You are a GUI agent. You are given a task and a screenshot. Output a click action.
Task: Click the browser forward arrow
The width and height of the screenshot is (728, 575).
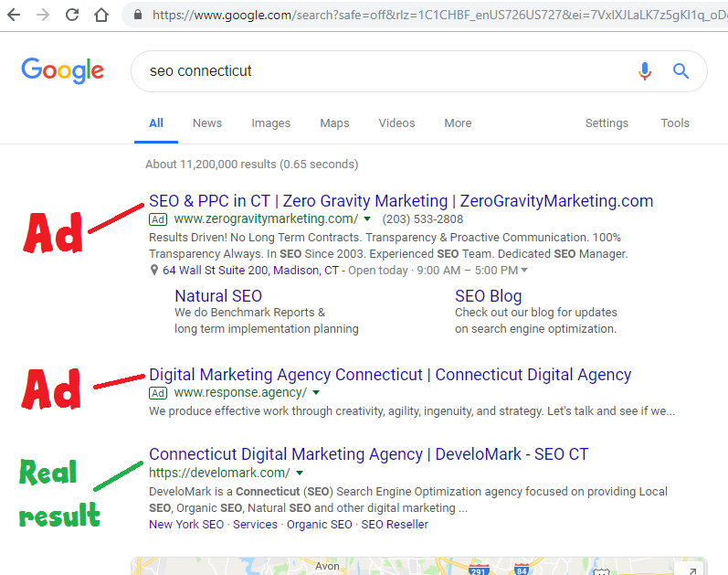43,15
